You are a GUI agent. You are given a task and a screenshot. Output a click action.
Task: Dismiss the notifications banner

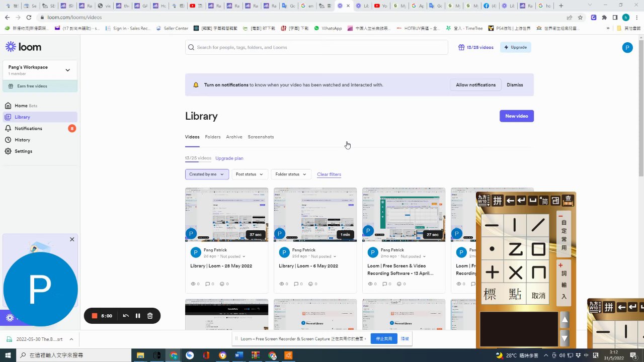click(515, 85)
